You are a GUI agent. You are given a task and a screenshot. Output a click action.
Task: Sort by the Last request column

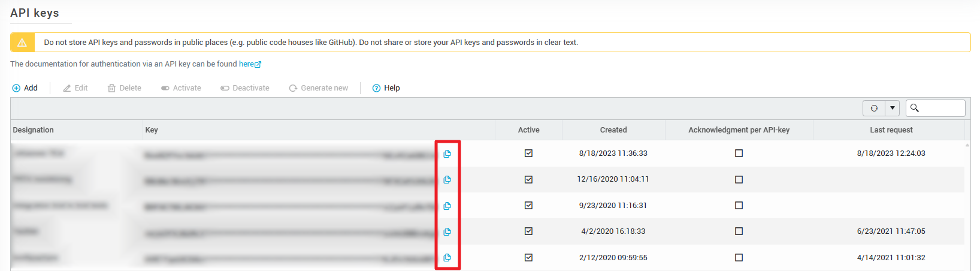click(x=891, y=130)
